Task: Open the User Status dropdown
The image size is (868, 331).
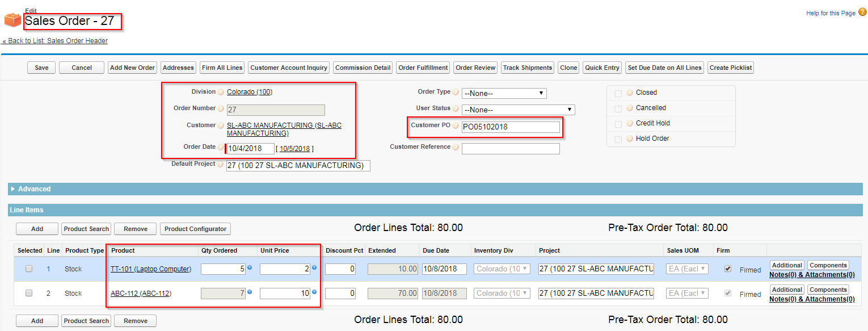Action: coord(519,110)
